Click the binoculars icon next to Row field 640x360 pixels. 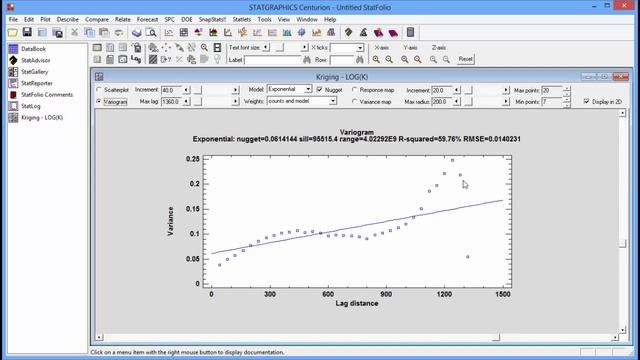(x=360, y=60)
